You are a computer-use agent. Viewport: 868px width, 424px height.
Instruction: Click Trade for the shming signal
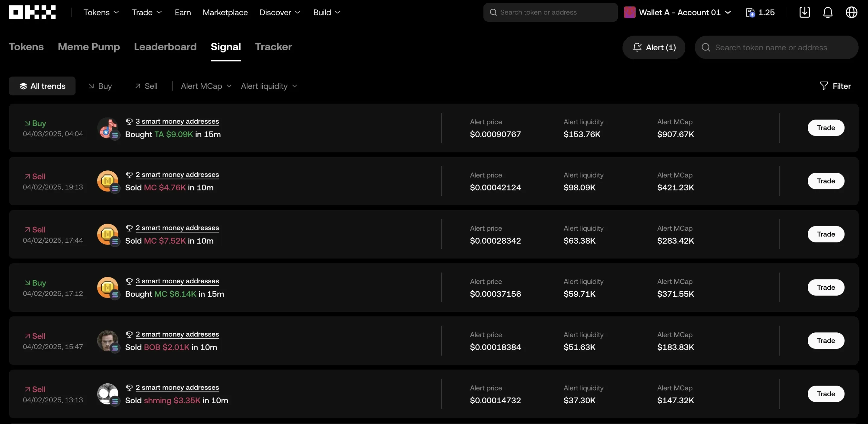tap(826, 394)
